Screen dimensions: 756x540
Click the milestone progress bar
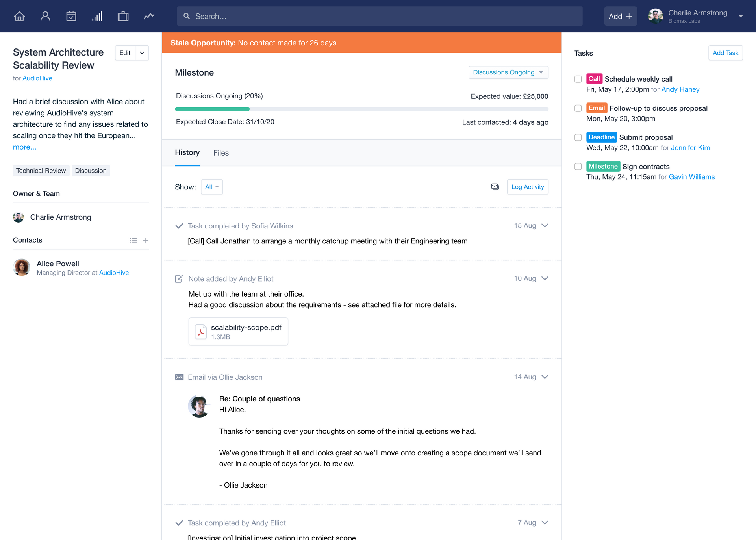(361, 109)
